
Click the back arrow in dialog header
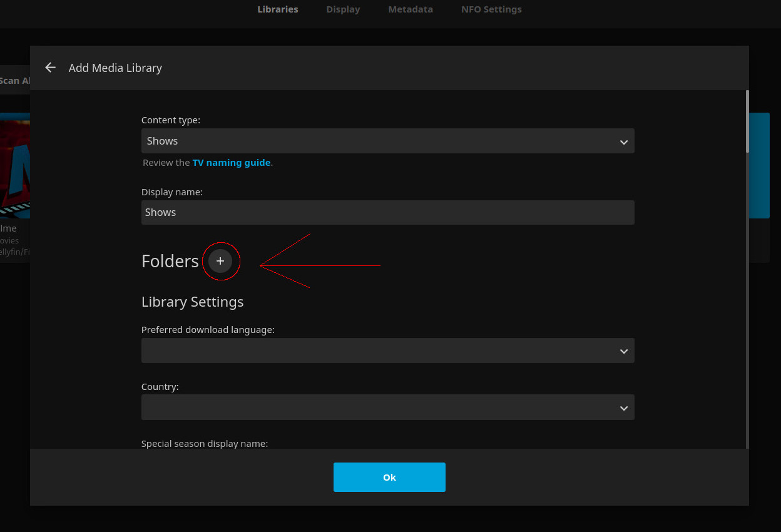(51, 68)
